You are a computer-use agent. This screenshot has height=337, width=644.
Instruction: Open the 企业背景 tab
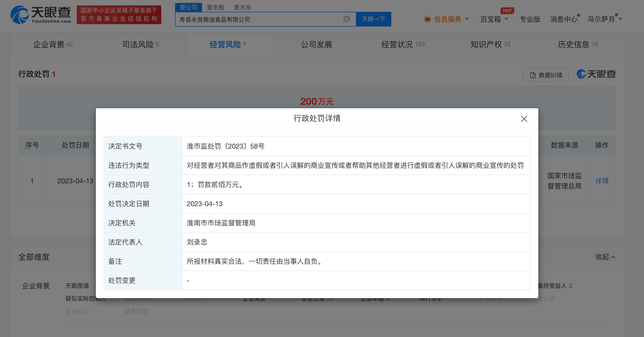click(53, 45)
